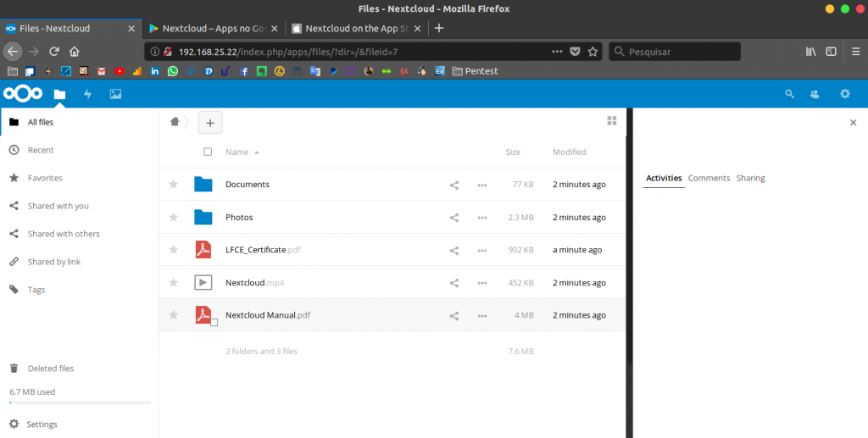Favorite Nextcloud.mp4 star

pos(173,283)
